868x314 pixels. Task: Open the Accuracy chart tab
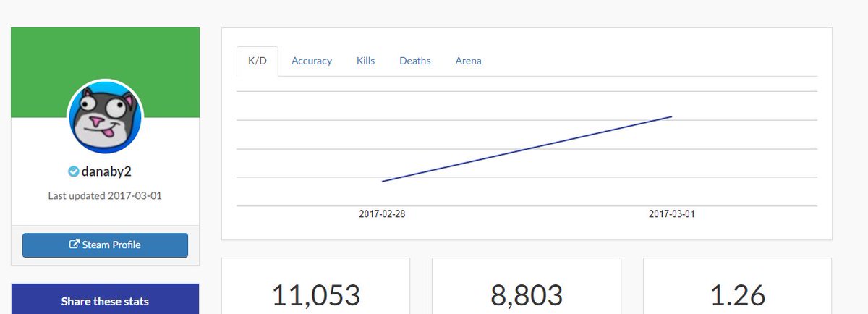(312, 61)
